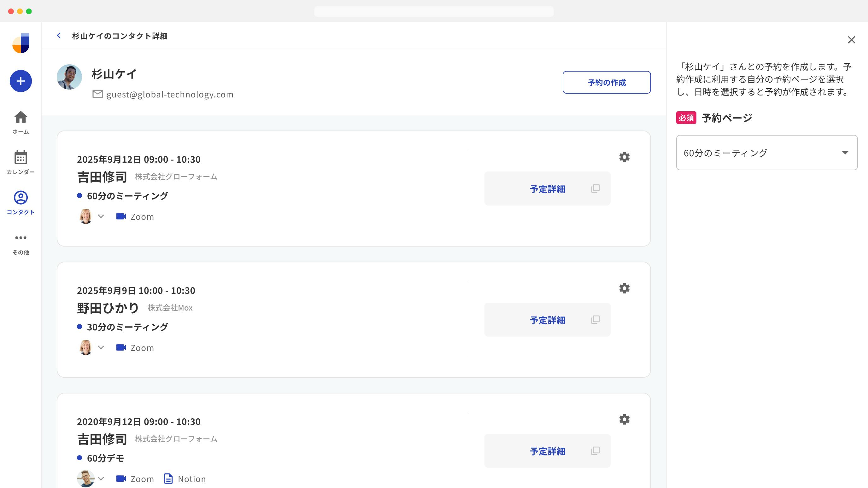Expand attendee chevron in 2025年9月12日 meeting card
Viewport: 868px width, 488px height.
(101, 217)
